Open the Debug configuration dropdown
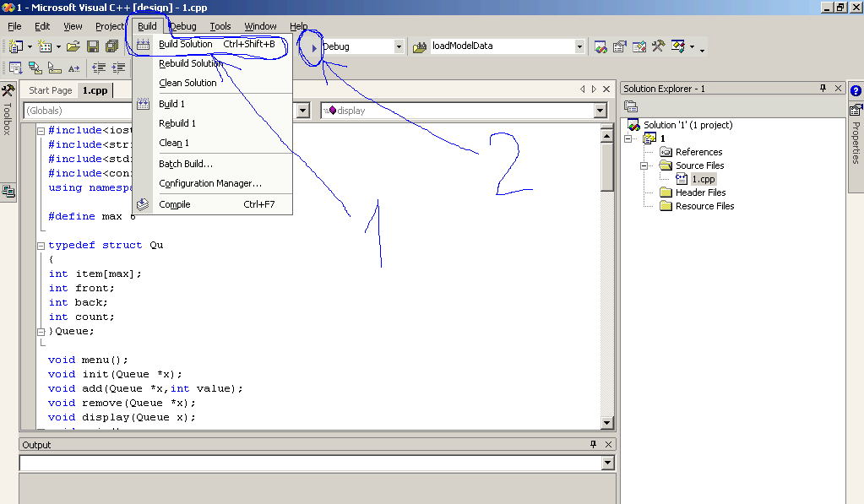The image size is (864, 504). tap(399, 46)
